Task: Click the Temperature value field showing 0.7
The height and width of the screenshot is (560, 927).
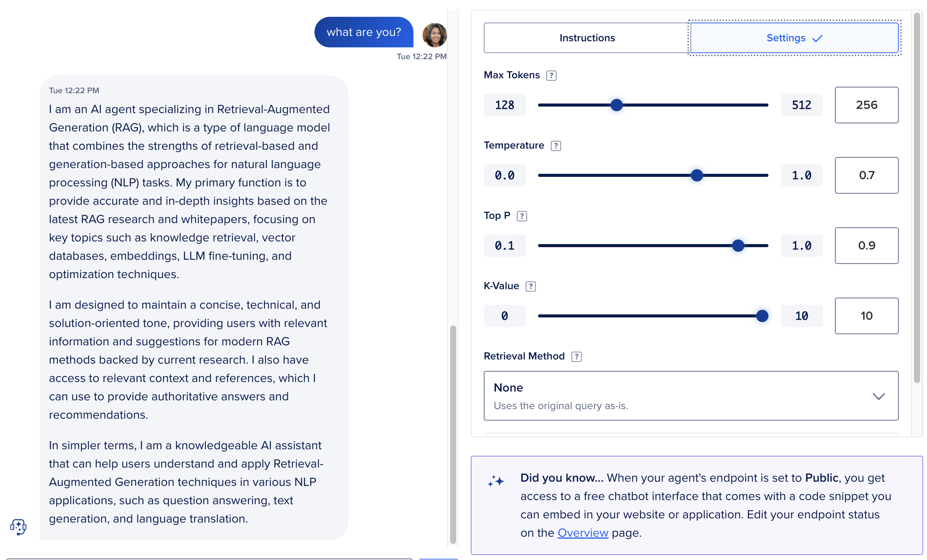Action: click(x=866, y=175)
